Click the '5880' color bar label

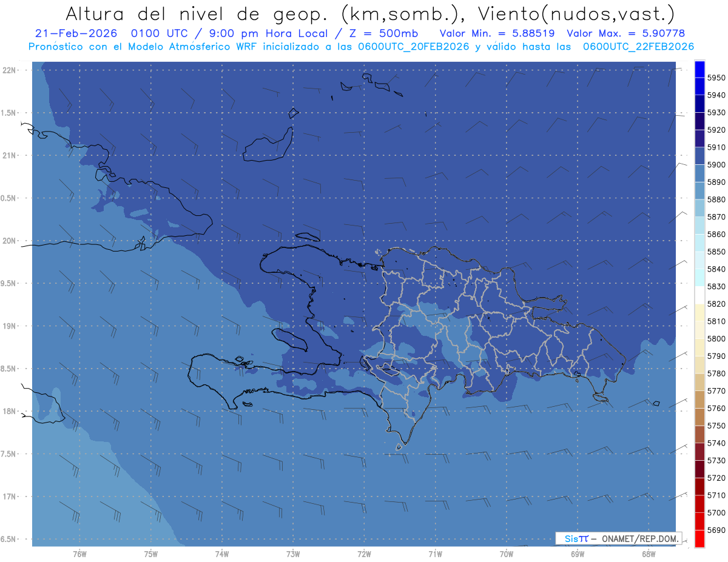click(716, 199)
